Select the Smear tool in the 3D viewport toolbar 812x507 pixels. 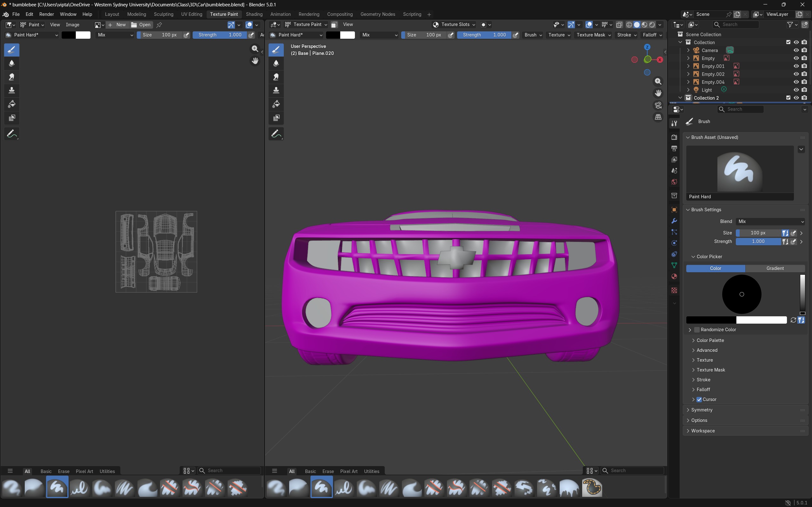pyautogui.click(x=276, y=77)
